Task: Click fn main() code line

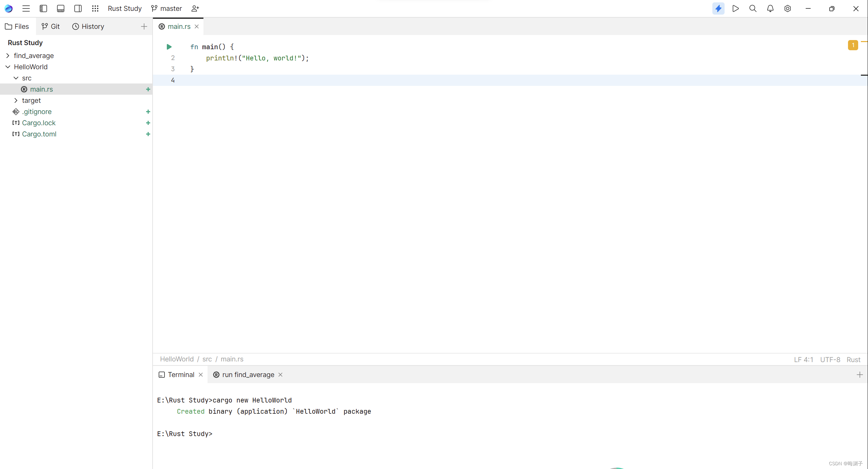Action: click(x=212, y=47)
